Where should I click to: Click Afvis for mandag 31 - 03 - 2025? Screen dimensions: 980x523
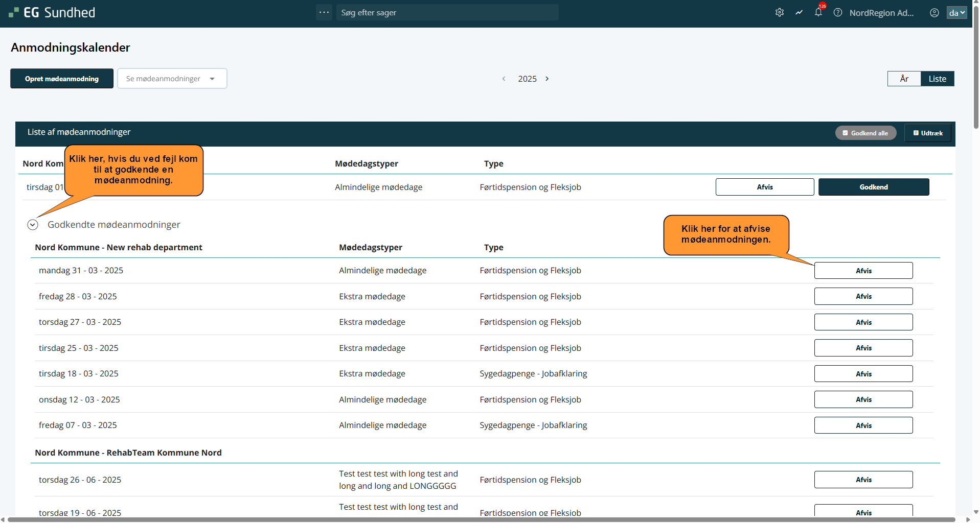tap(863, 271)
